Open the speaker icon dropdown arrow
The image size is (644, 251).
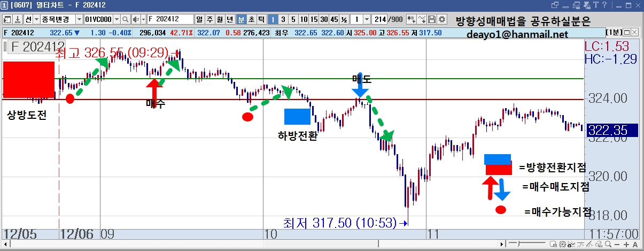point(144,19)
